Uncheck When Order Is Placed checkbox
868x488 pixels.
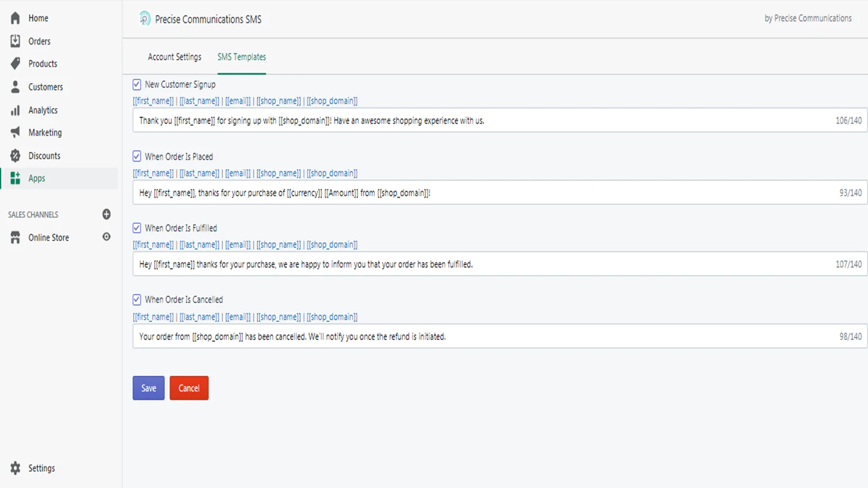137,156
